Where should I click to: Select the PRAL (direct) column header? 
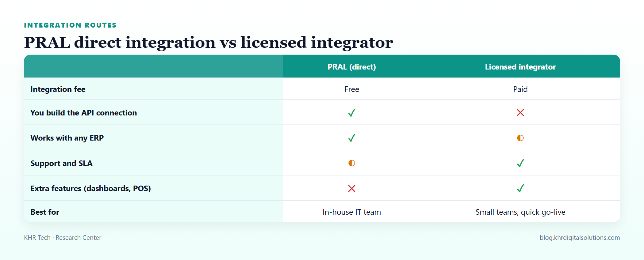pos(352,67)
